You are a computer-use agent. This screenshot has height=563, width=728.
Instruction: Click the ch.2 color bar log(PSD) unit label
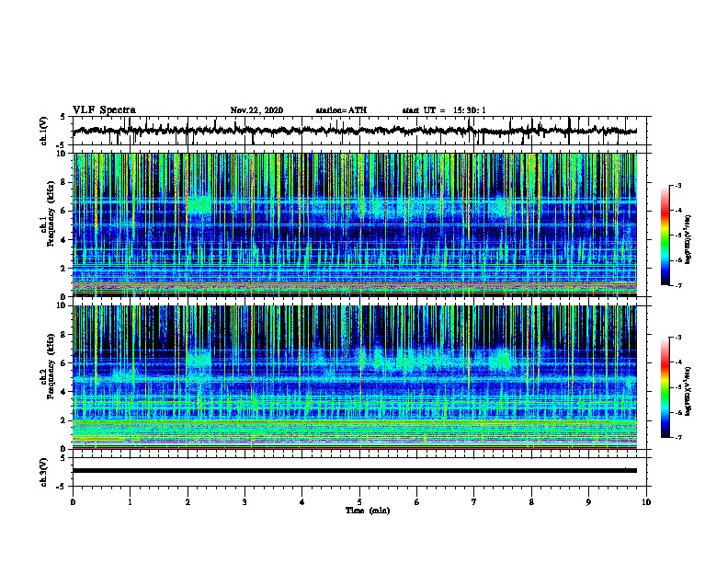point(688,391)
